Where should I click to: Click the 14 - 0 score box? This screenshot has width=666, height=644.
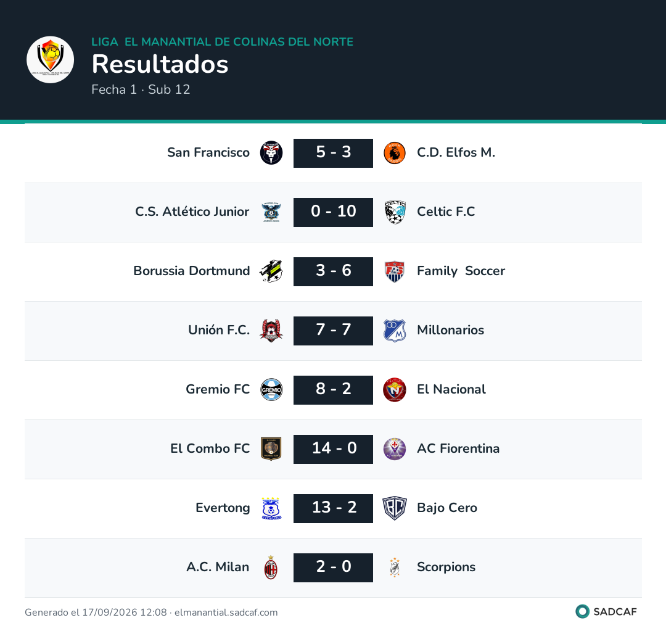[333, 449]
